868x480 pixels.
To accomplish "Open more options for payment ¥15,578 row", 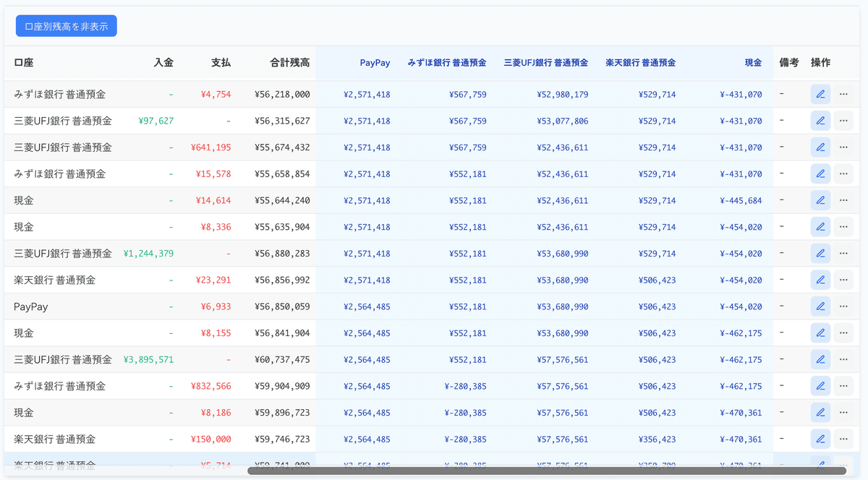I will pos(843,173).
